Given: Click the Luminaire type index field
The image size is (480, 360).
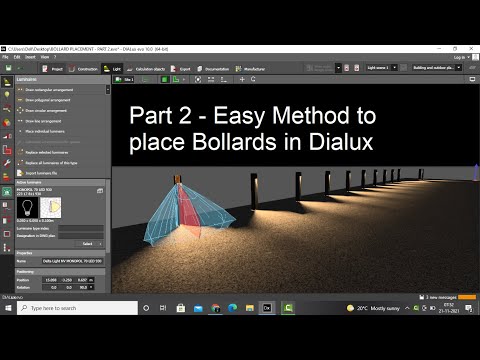Looking at the screenshot, I should tap(81, 228).
